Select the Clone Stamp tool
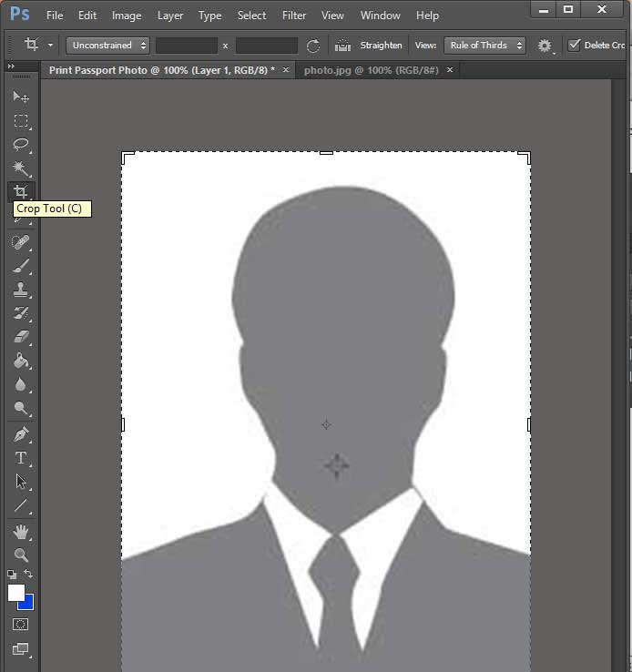The height and width of the screenshot is (672, 632). (21, 290)
